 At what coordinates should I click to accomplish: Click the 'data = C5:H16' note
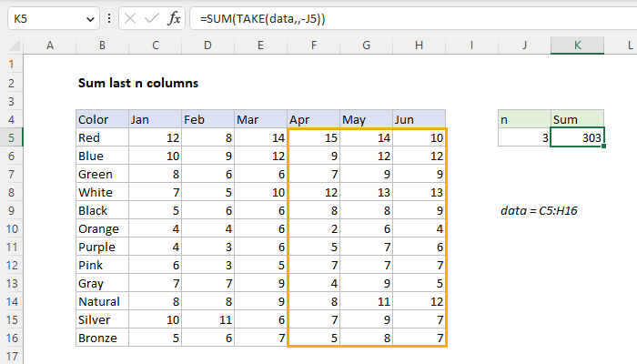click(x=539, y=210)
